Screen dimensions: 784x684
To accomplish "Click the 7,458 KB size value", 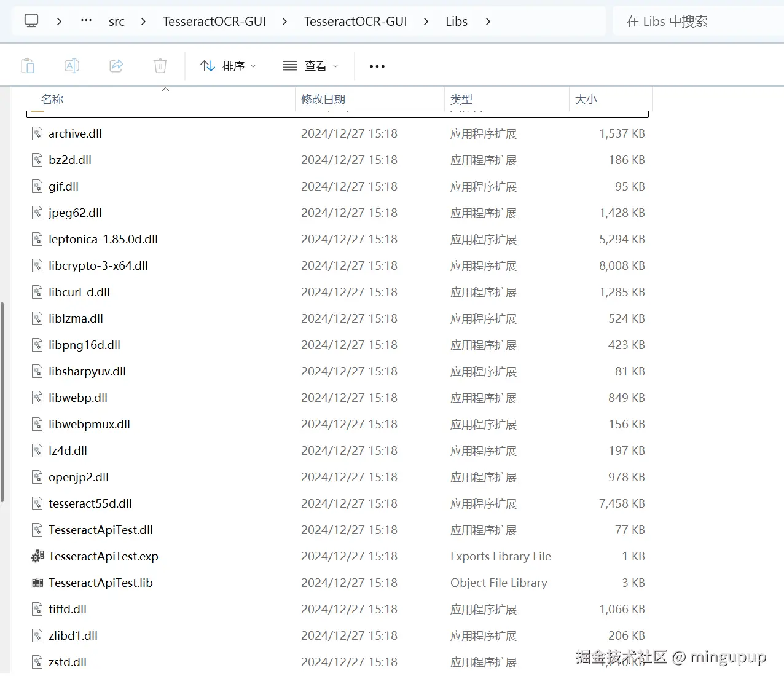I will point(622,503).
